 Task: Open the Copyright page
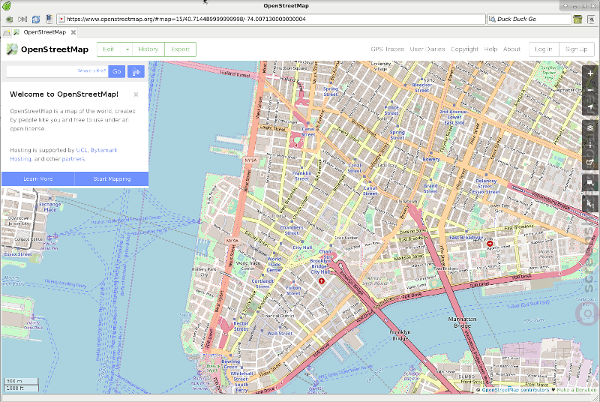465,49
